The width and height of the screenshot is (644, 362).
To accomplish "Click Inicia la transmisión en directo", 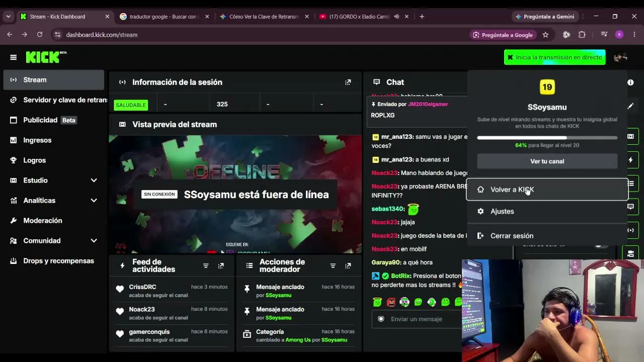I will point(554,57).
